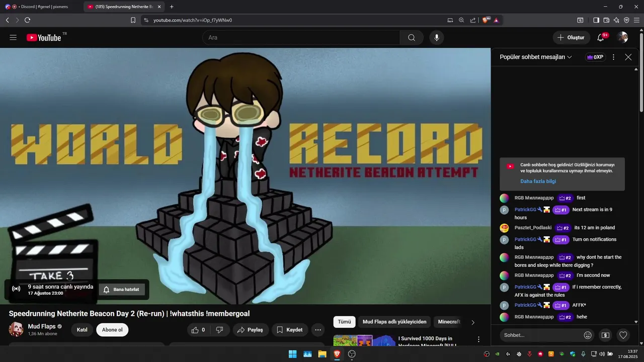Open the account avatar menu

[x=622, y=38]
